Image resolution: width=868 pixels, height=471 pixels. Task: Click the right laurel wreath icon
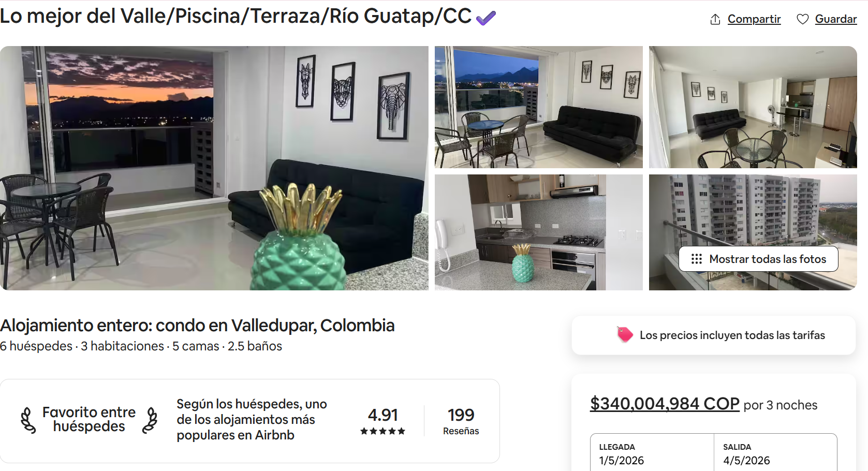coord(150,420)
